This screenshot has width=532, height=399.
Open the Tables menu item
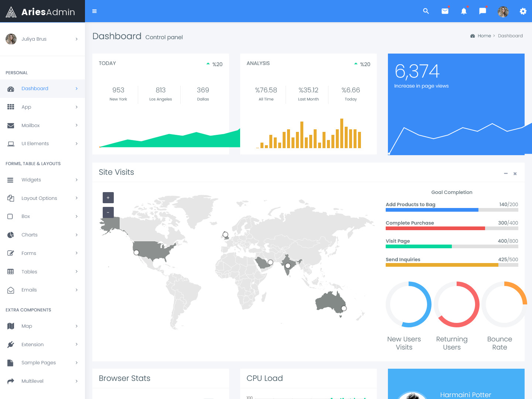pos(42,272)
